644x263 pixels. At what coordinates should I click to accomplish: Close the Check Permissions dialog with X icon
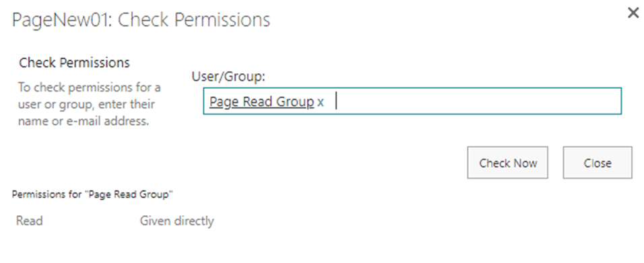(x=633, y=13)
